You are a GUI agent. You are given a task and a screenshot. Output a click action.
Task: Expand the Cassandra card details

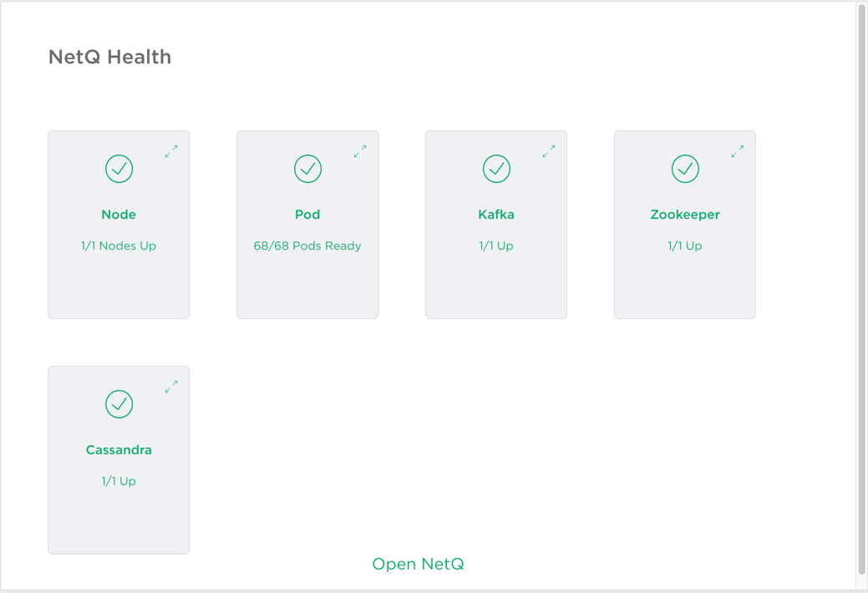coord(171,387)
